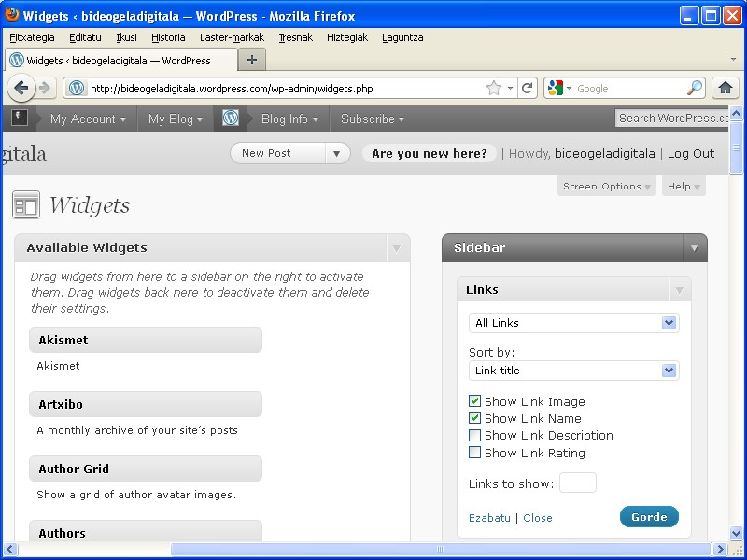Click the horizontal scrollbar thumb
This screenshot has height=560, width=747.
(x=441, y=549)
